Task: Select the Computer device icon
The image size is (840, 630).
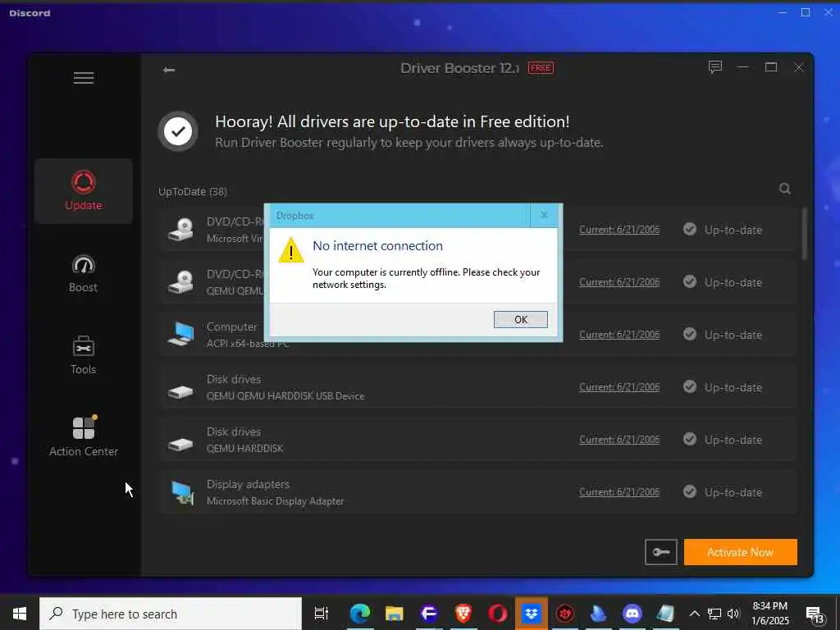Action: (x=181, y=335)
